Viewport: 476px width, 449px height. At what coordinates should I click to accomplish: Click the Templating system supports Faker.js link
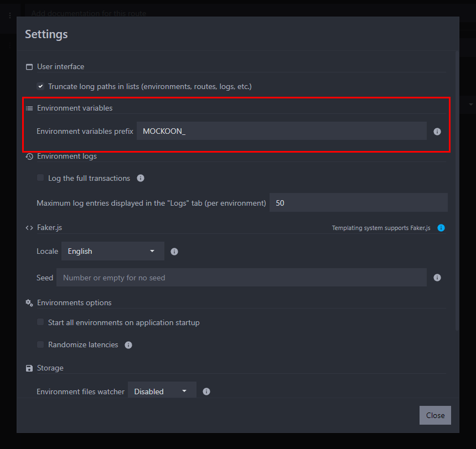[381, 228]
